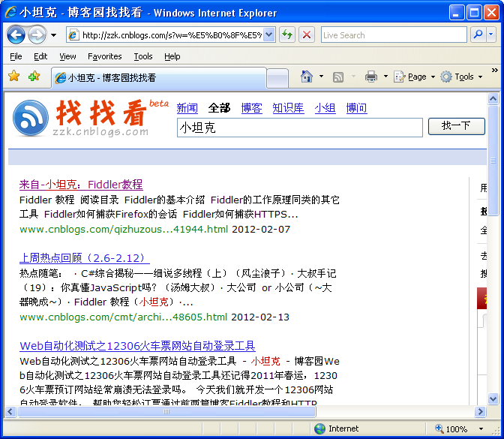Show more command bar items chevron
504x439 pixels.
[495, 70]
